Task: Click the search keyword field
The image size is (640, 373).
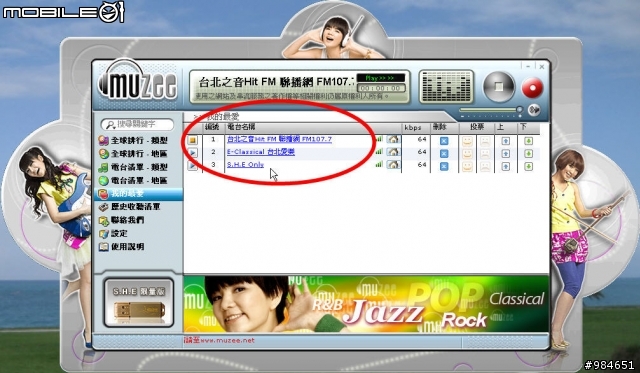Action: pyautogui.click(x=137, y=124)
